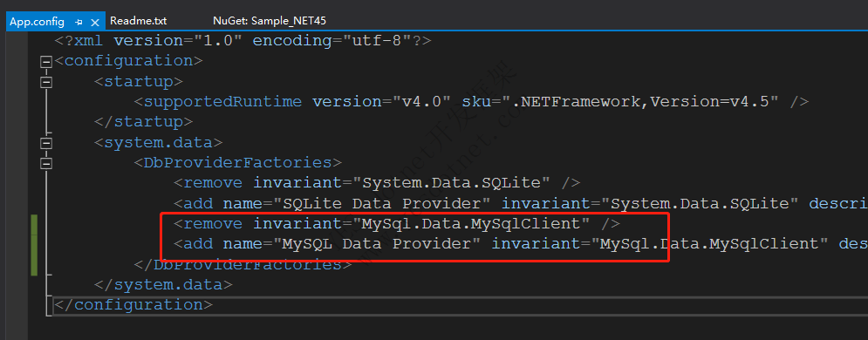Image resolution: width=868 pixels, height=340 pixels.
Task: Switch to the Readme.txt tab
Action: click(139, 21)
